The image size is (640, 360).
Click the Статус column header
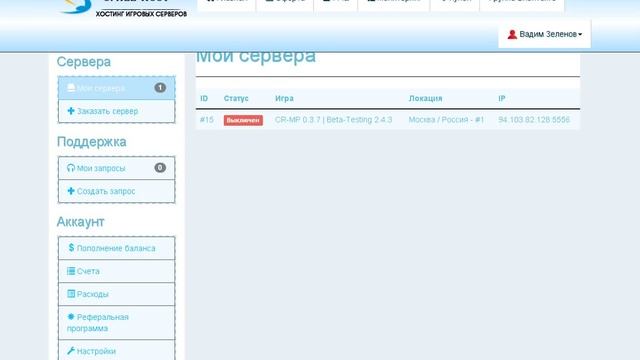(236, 98)
